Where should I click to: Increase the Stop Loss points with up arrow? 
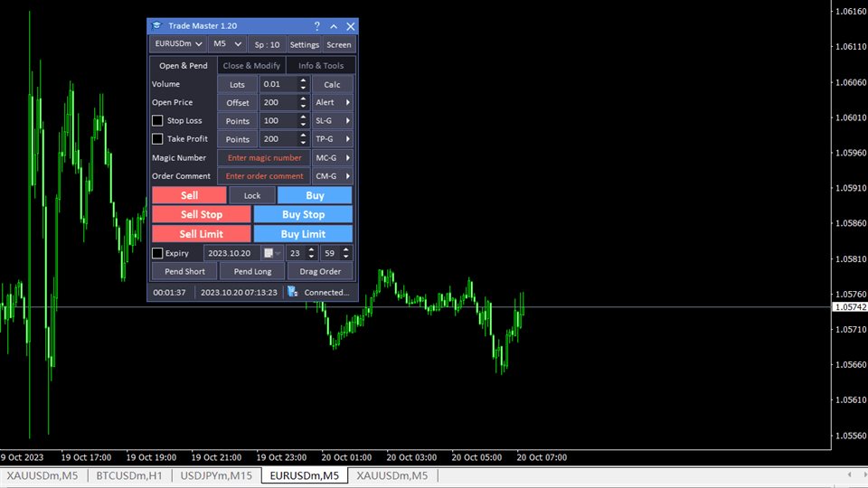[x=303, y=117]
